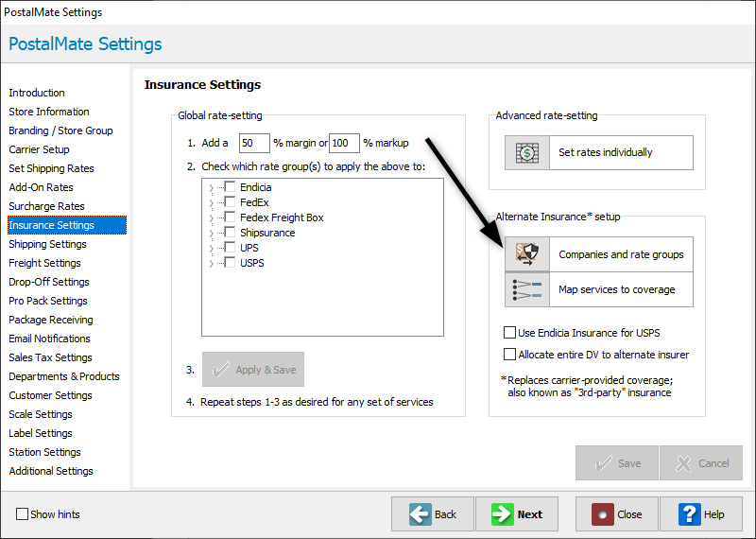This screenshot has height=539, width=756.
Task: Expand the Shipsurance tree node
Action: (x=211, y=233)
